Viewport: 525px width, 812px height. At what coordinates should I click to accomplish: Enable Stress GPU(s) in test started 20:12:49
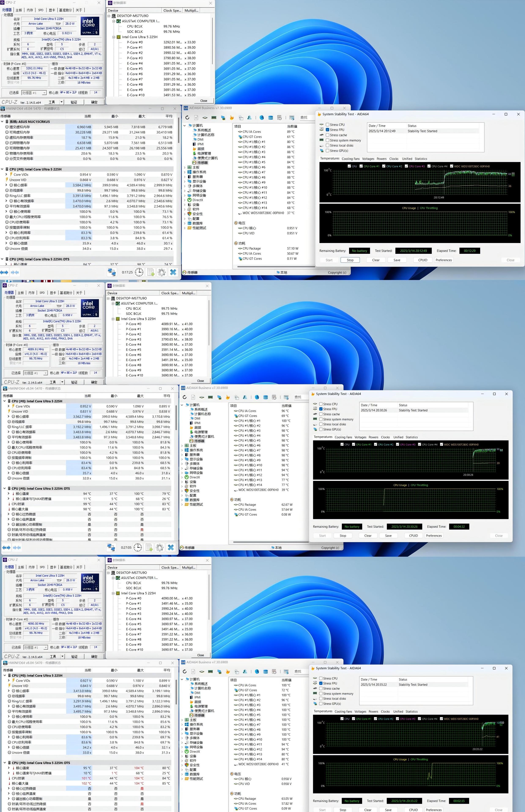click(328, 150)
